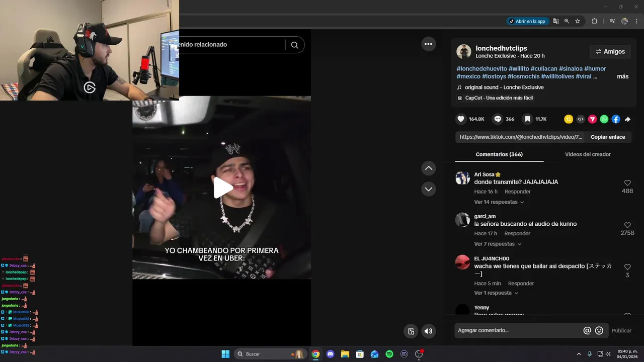The image size is (644, 362).
Task: Open Discord from the taskbar
Action: click(330, 354)
